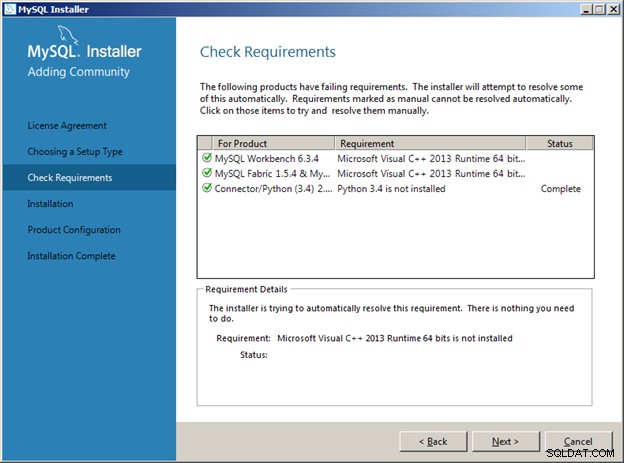Click the Complete status cell
This screenshot has width=624, height=463.
(x=560, y=189)
